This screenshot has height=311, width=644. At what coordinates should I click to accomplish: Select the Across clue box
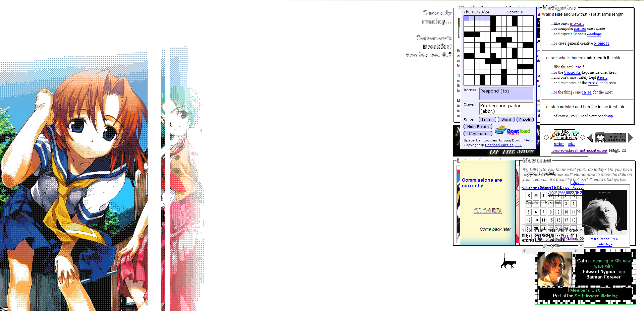(506, 94)
